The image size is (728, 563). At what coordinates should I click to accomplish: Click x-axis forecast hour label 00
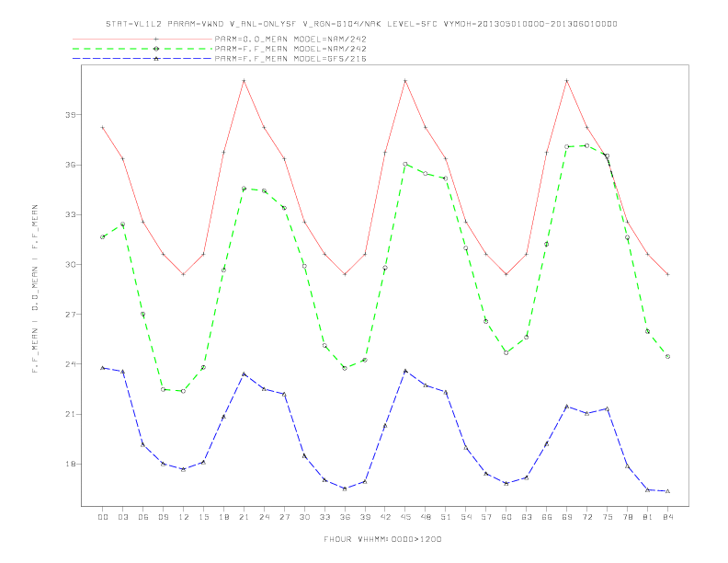pyautogui.click(x=103, y=517)
